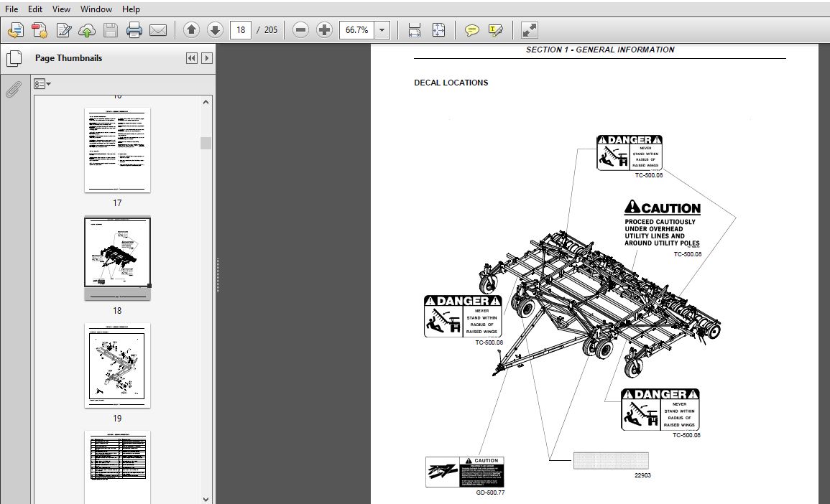The height and width of the screenshot is (504, 830).
Task: Click the email envelope icon
Action: [x=158, y=30]
